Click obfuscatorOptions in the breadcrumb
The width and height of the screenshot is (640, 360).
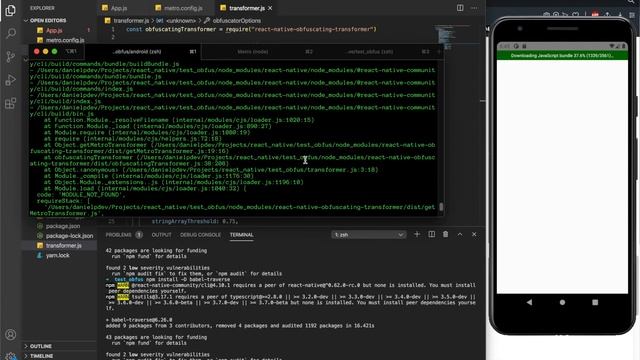click(236, 20)
